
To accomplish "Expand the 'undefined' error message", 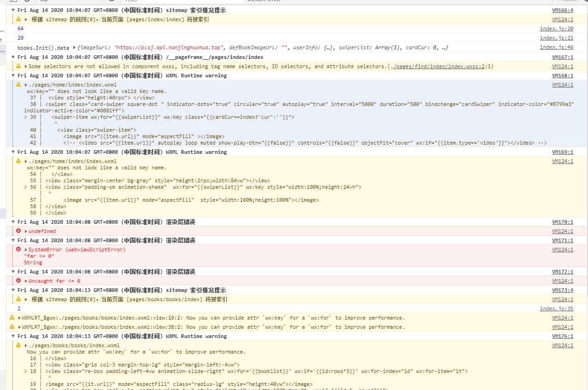I will [x=26, y=231].
